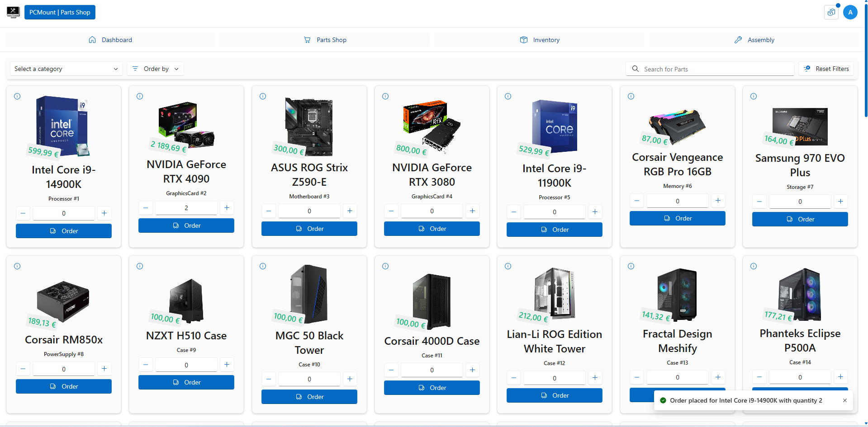The width and height of the screenshot is (868, 427).
Task: Order the Intel Core i9-11900K
Action: click(x=555, y=230)
